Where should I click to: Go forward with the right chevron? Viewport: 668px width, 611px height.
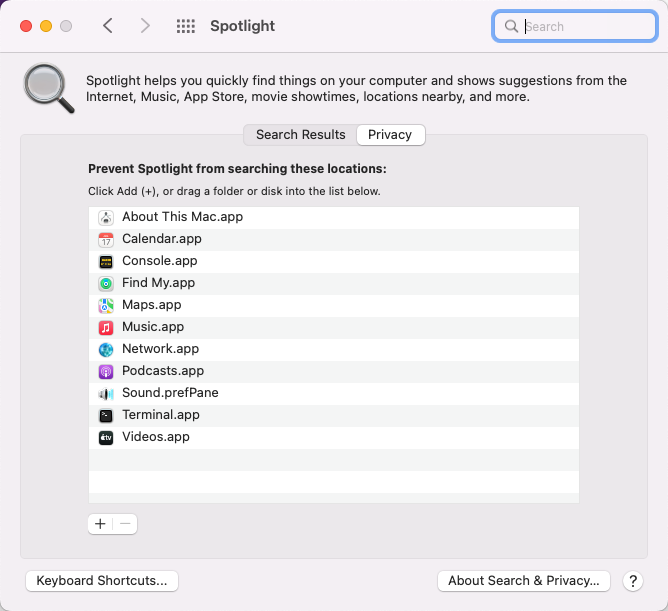(x=145, y=26)
